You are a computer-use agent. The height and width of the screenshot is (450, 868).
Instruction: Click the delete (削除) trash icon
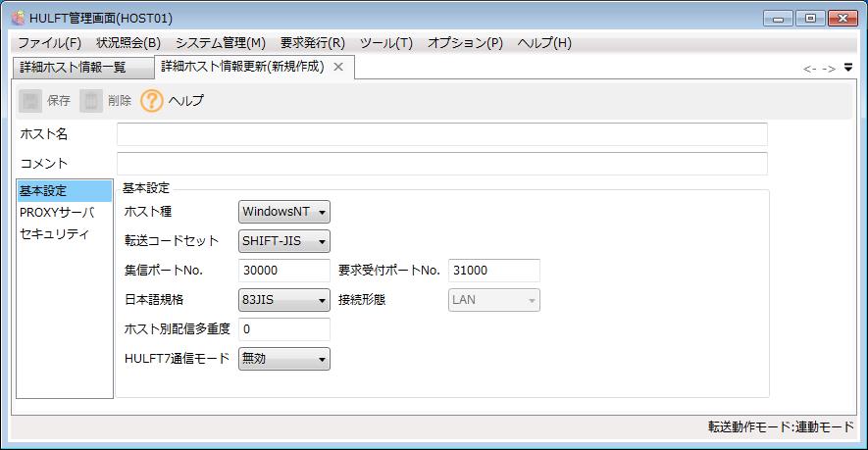(91, 101)
